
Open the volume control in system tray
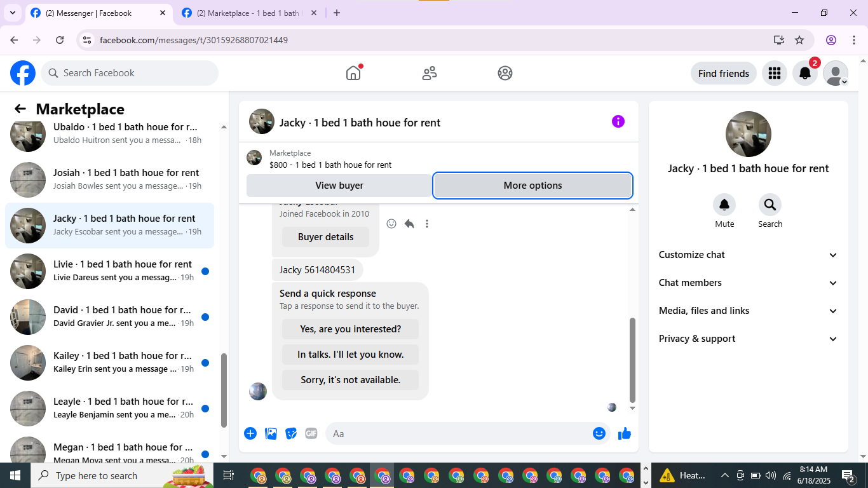point(771,475)
